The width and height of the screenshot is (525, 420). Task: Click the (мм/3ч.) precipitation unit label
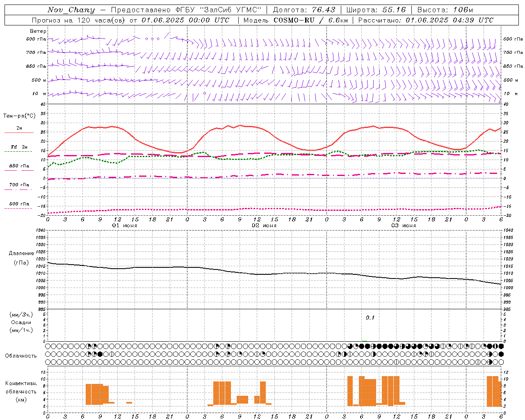21,315
